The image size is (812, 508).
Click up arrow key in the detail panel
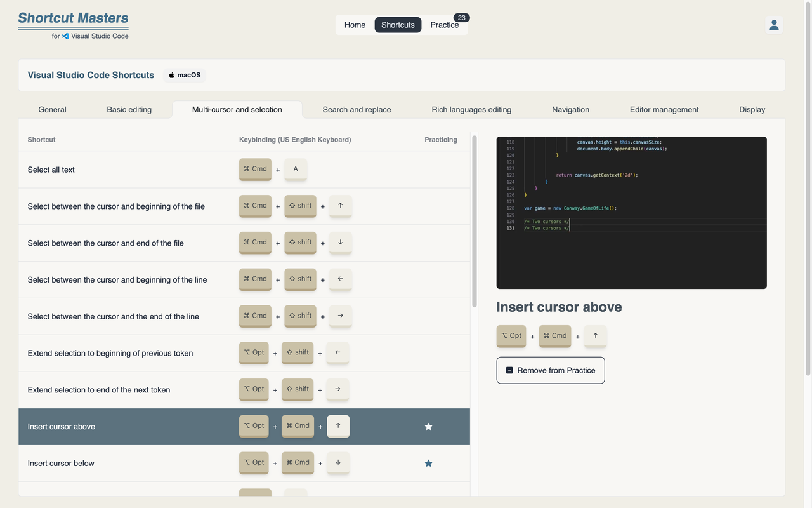[596, 337]
